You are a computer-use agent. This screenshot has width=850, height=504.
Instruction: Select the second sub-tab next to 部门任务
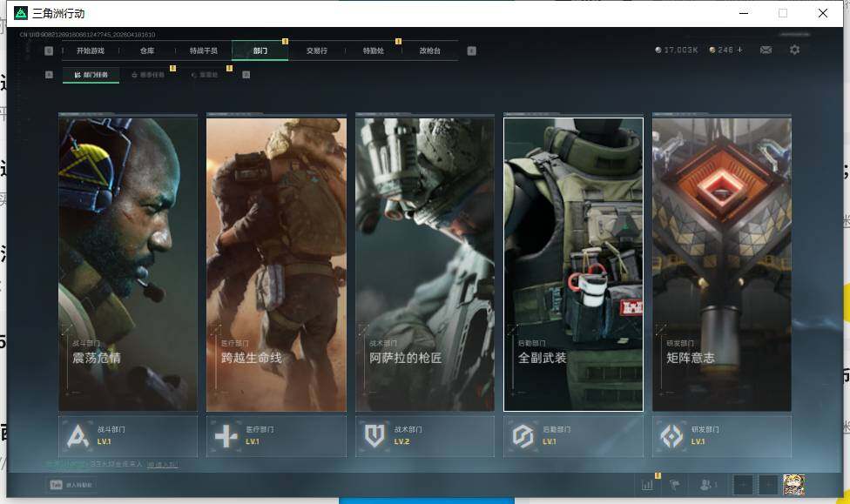[148, 75]
